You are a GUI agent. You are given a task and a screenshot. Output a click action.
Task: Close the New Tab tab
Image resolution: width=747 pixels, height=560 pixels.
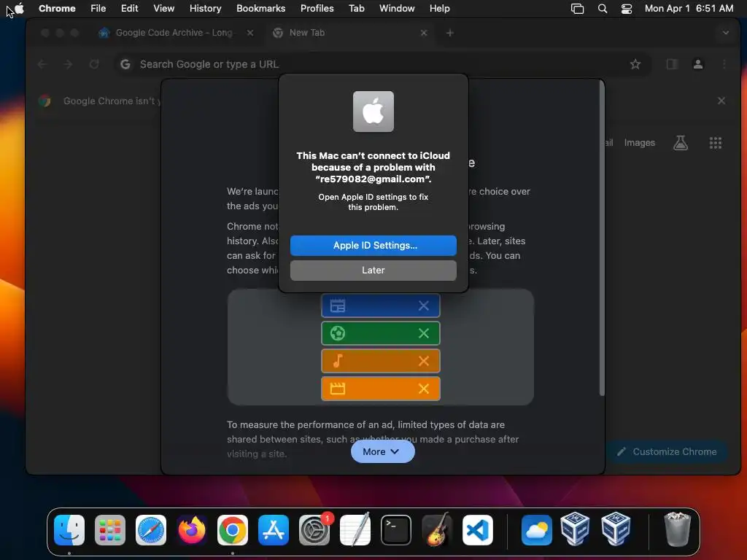(424, 33)
